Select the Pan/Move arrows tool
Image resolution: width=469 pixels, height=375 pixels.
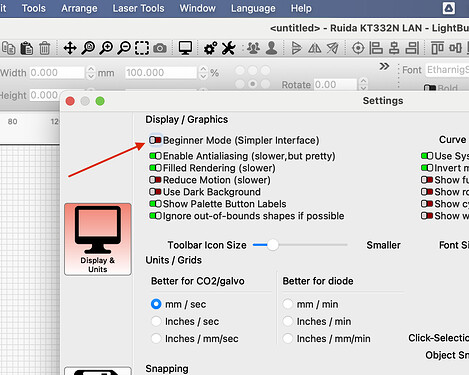pyautogui.click(x=70, y=48)
